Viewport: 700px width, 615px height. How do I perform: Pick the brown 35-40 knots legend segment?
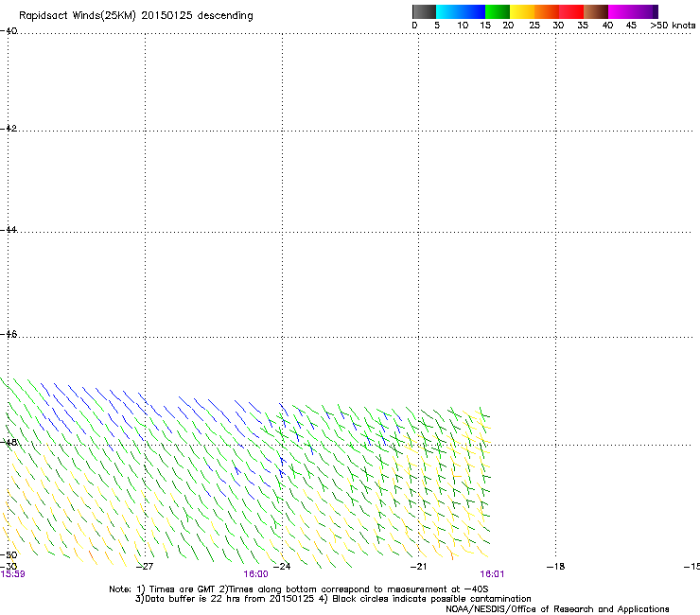[x=596, y=11]
